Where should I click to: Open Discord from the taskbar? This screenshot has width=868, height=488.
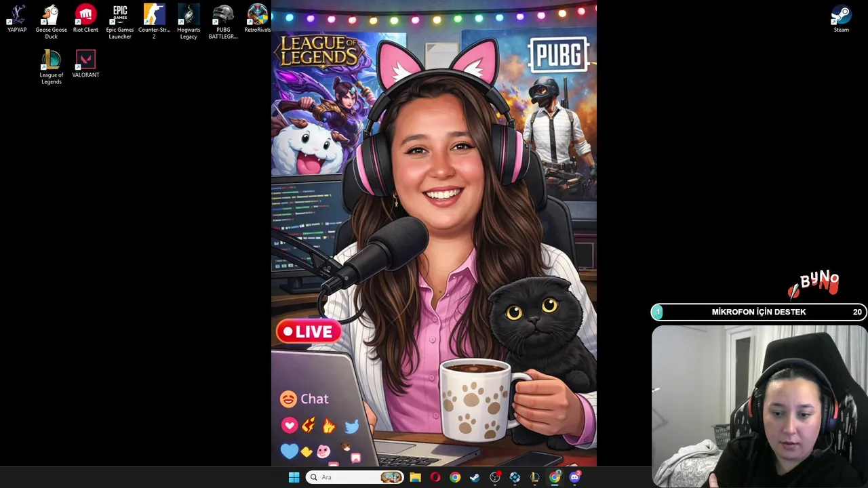(575, 477)
